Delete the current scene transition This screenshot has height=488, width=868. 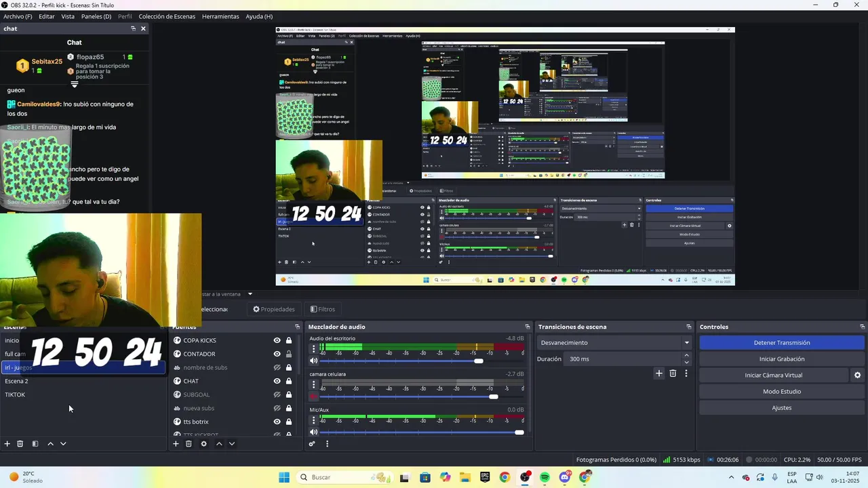pos(673,373)
